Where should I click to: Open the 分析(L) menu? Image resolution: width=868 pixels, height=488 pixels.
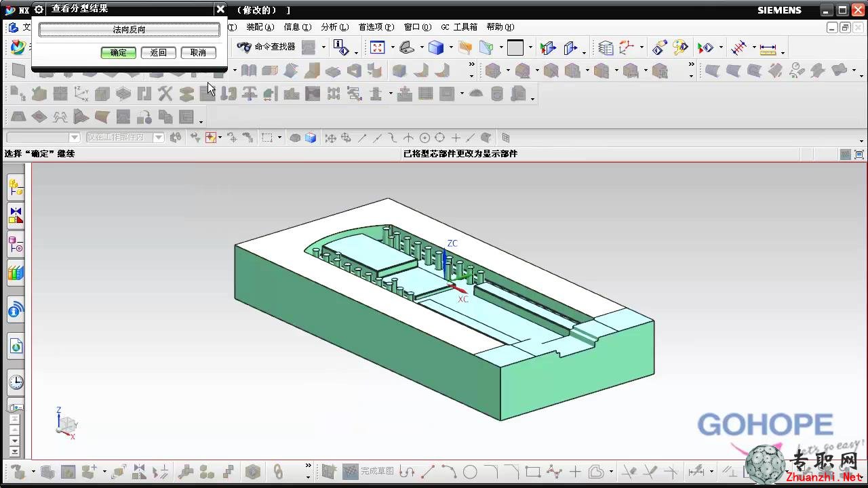[x=334, y=27]
